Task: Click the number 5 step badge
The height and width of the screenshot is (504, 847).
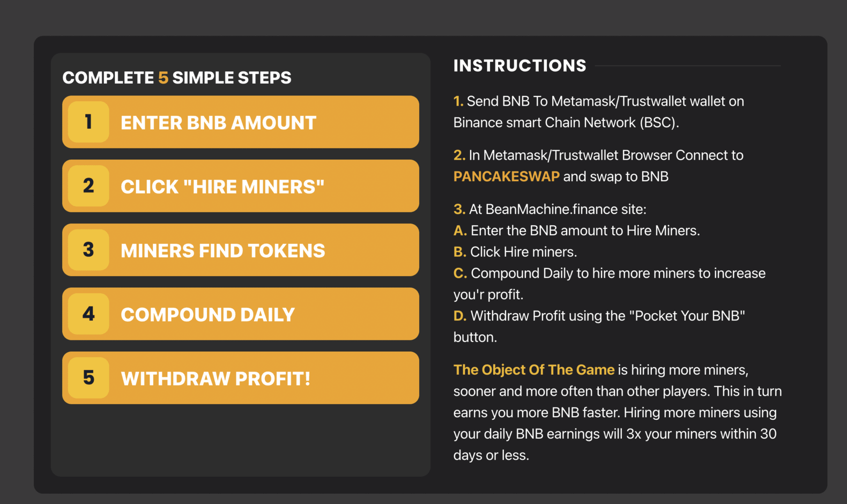Action: pyautogui.click(x=88, y=377)
